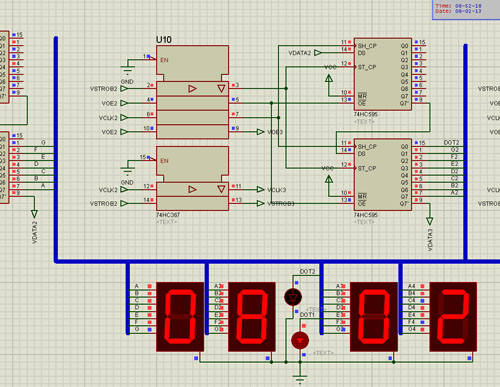Image resolution: width=500 pixels, height=387 pixels.
Task: Select the display showing 0 right of the LEDs
Action: [374, 317]
